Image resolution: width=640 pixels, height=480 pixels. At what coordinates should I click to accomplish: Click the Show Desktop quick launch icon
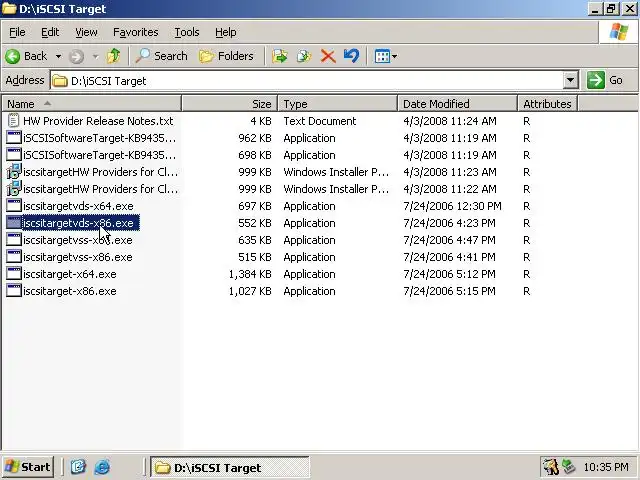(78, 467)
